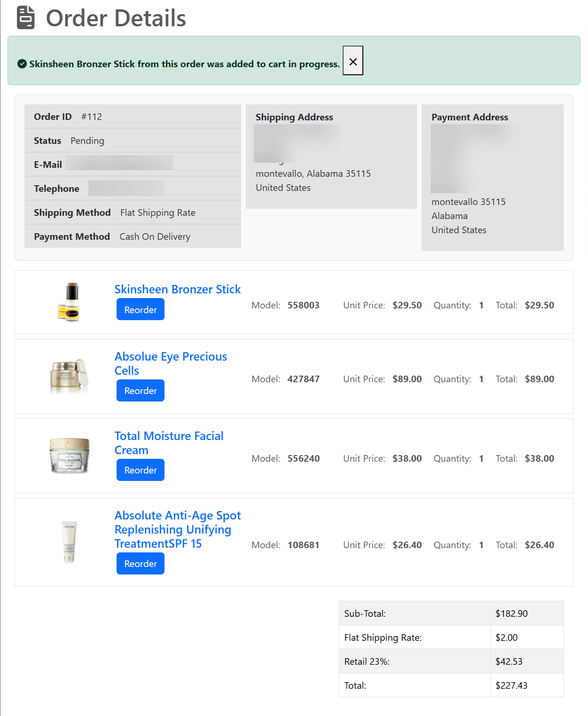This screenshot has width=588, height=716.
Task: Reorder the Absolute Anti-Age Spot treatment
Action: (x=140, y=564)
